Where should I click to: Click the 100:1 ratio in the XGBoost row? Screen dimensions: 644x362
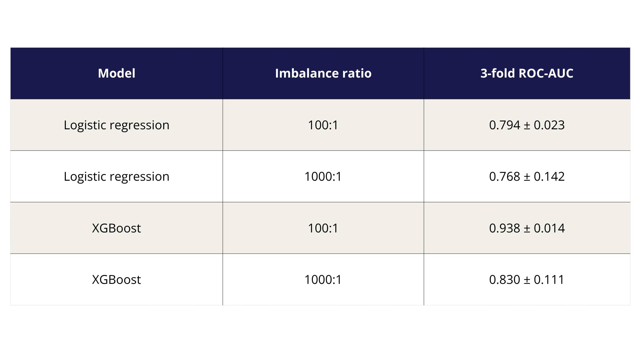(x=323, y=228)
